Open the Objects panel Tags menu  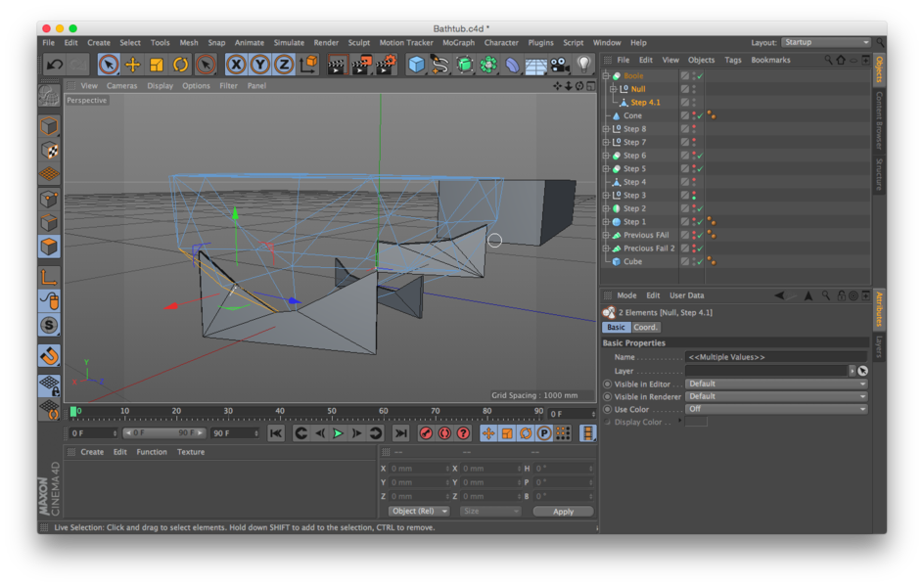733,60
